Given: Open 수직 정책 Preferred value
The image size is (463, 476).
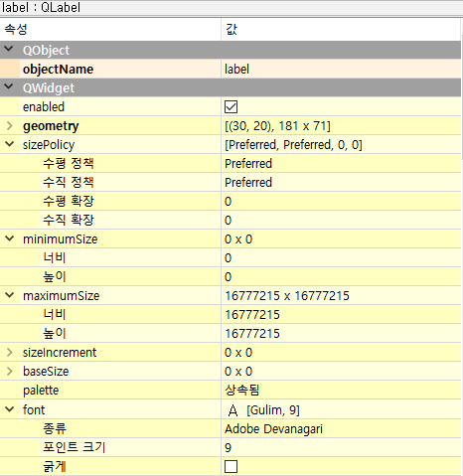Looking at the screenshot, I should click(341, 183).
